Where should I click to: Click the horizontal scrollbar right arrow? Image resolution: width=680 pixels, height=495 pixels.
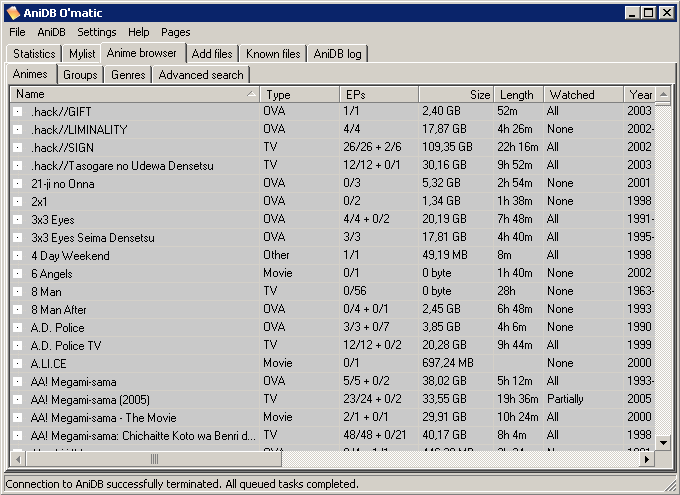coord(647,459)
